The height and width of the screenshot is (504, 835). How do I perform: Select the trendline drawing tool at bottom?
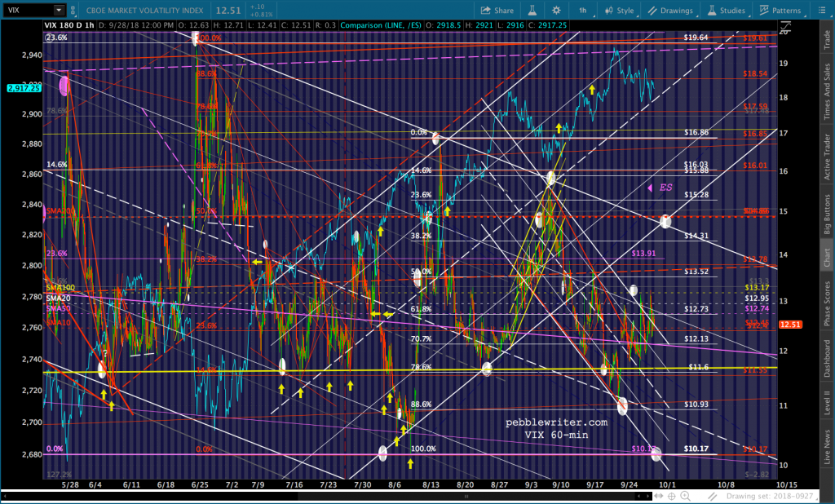point(712,496)
